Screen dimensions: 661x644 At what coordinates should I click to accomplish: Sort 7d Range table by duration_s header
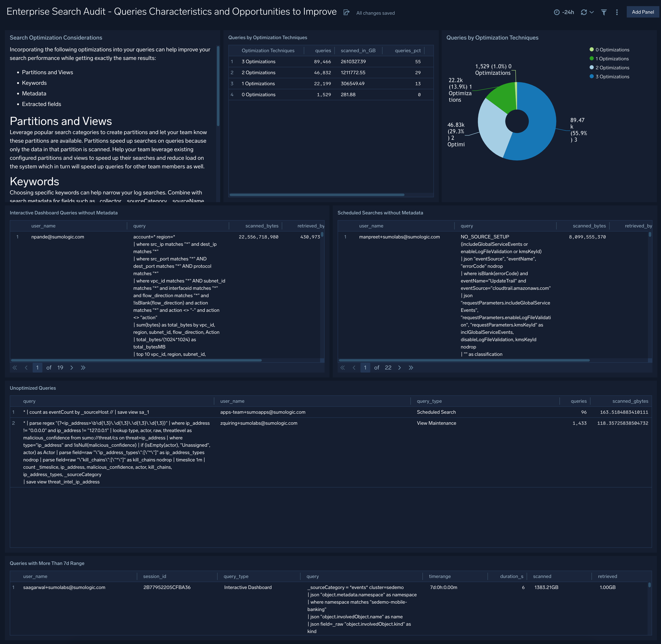(x=511, y=576)
